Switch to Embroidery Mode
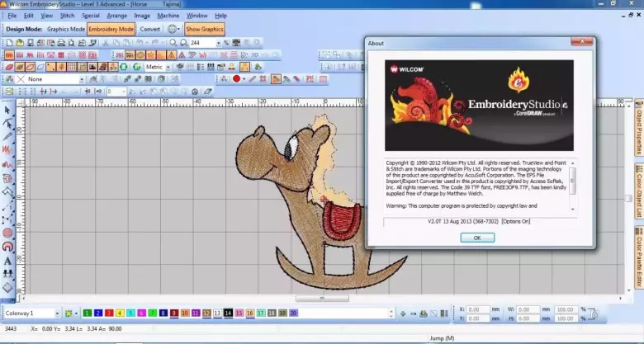Viewport: 644px width, 344px height. (111, 29)
